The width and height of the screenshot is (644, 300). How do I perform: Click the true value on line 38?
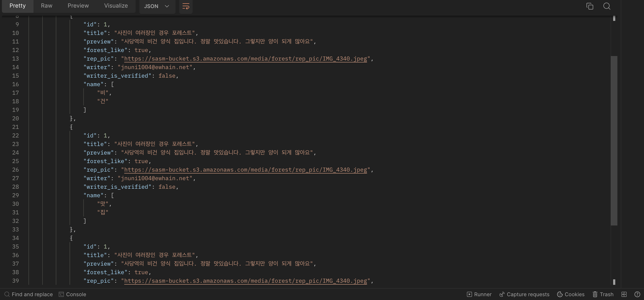[141, 272]
